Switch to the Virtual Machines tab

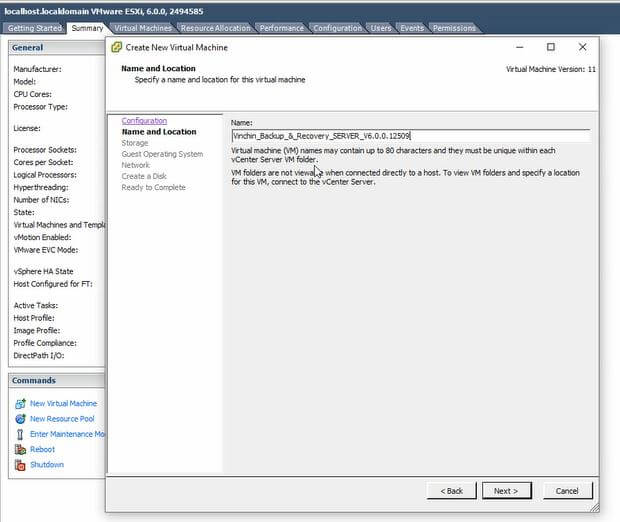point(143,28)
